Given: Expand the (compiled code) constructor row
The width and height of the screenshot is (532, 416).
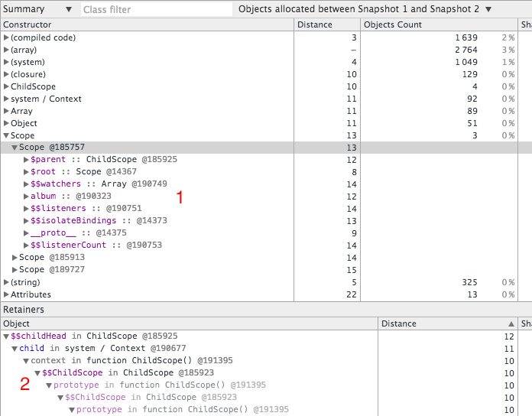Looking at the screenshot, I should (6, 37).
